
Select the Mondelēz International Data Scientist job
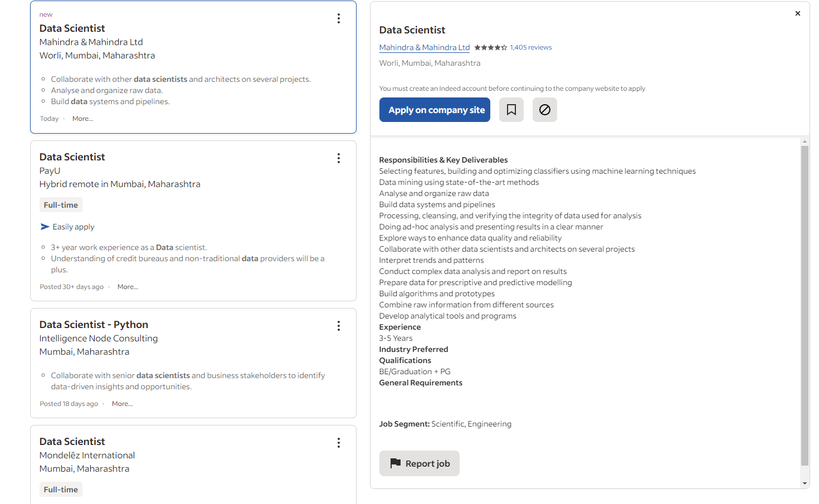72,442
